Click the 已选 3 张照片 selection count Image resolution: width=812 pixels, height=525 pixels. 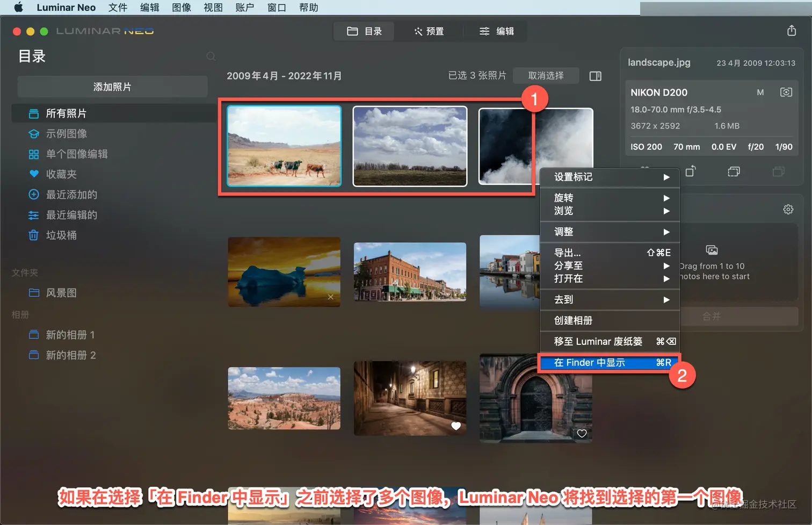click(x=477, y=76)
